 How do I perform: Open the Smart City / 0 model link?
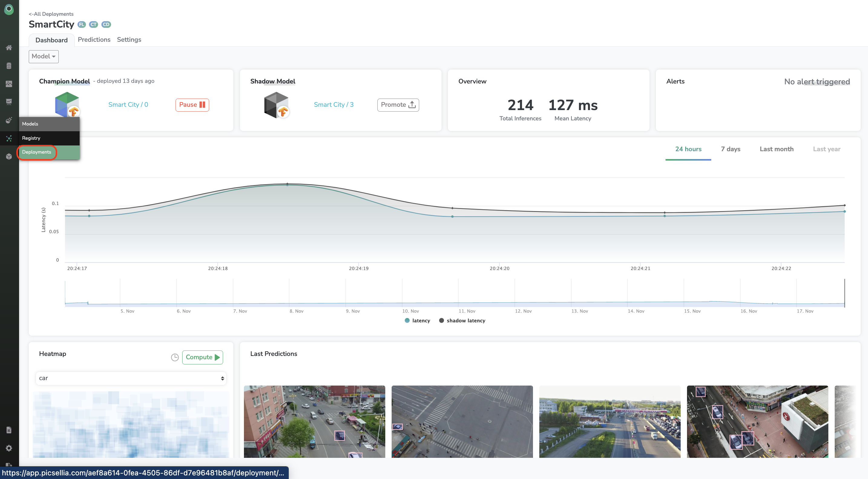128,105
